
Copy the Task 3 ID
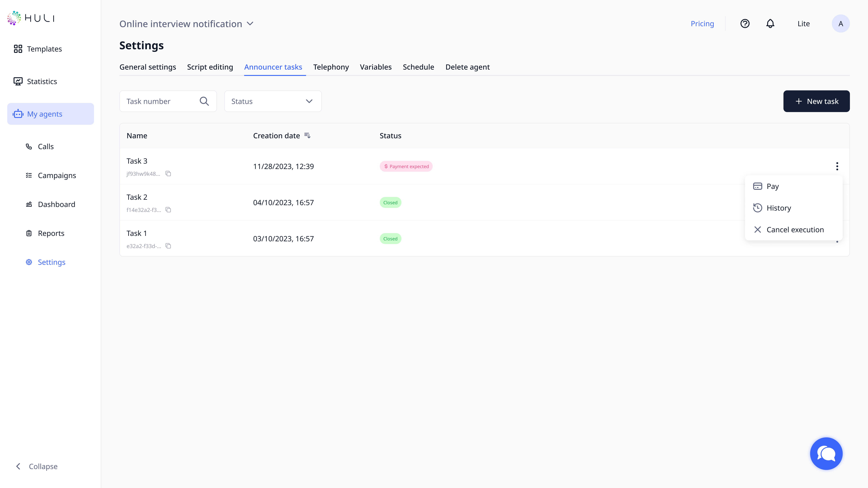pos(168,174)
